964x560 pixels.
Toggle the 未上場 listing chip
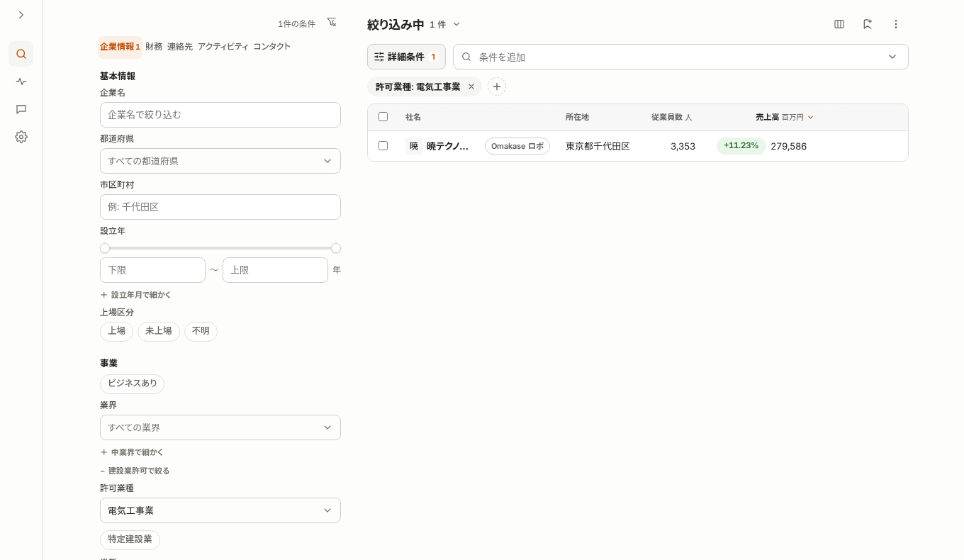click(x=159, y=331)
